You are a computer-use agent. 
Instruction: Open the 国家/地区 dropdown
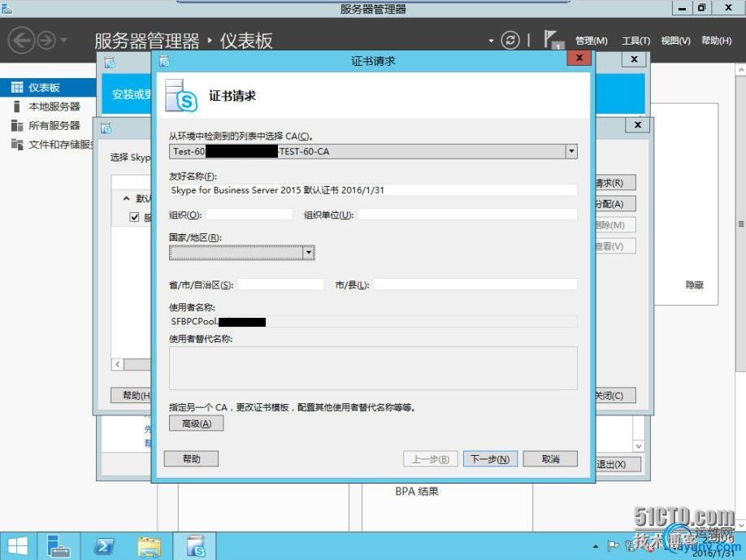tap(309, 252)
